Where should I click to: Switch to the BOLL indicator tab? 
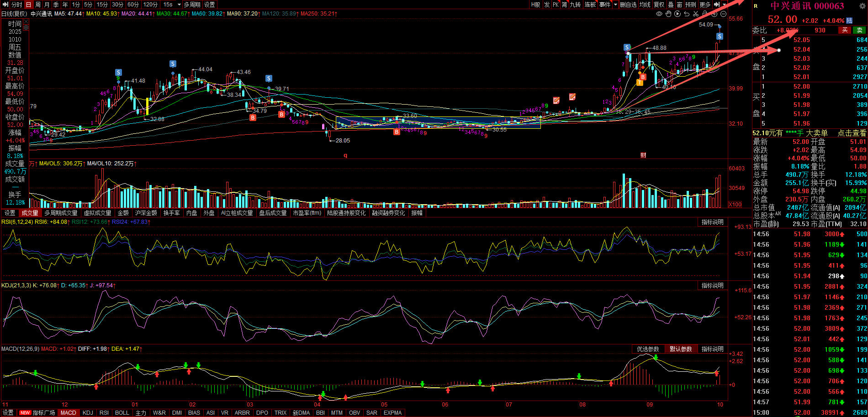(x=122, y=413)
